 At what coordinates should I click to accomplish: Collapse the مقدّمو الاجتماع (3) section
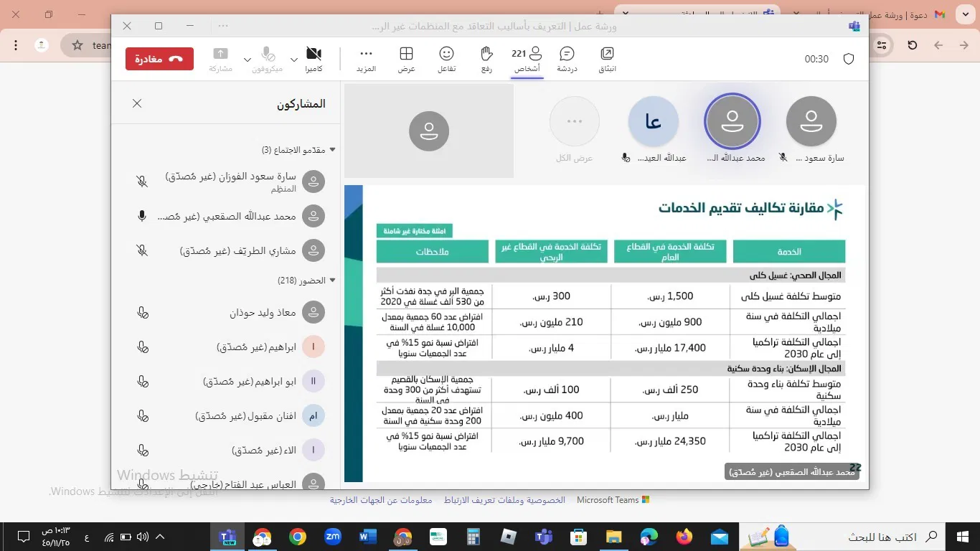tap(332, 150)
